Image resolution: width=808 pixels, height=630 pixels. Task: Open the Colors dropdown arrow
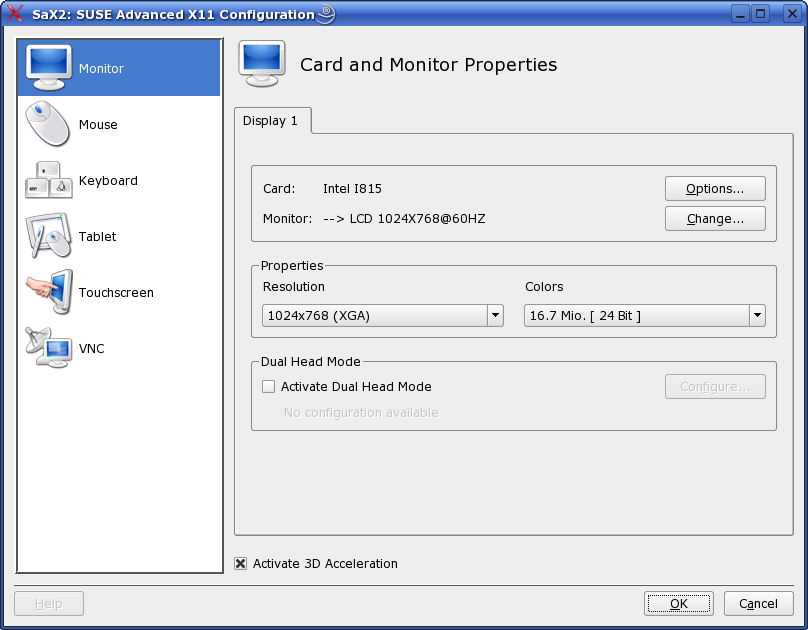coord(757,315)
